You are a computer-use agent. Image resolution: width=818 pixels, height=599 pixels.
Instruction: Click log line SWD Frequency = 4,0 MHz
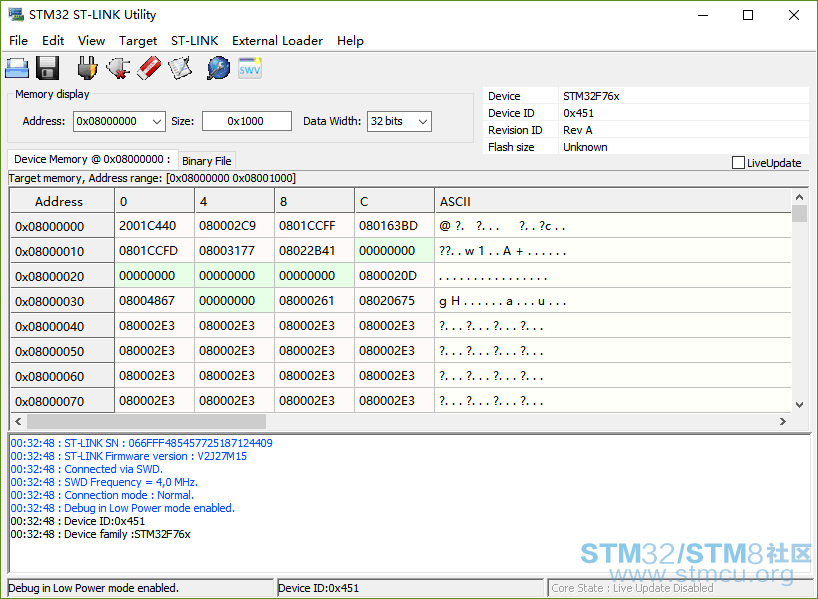(104, 482)
